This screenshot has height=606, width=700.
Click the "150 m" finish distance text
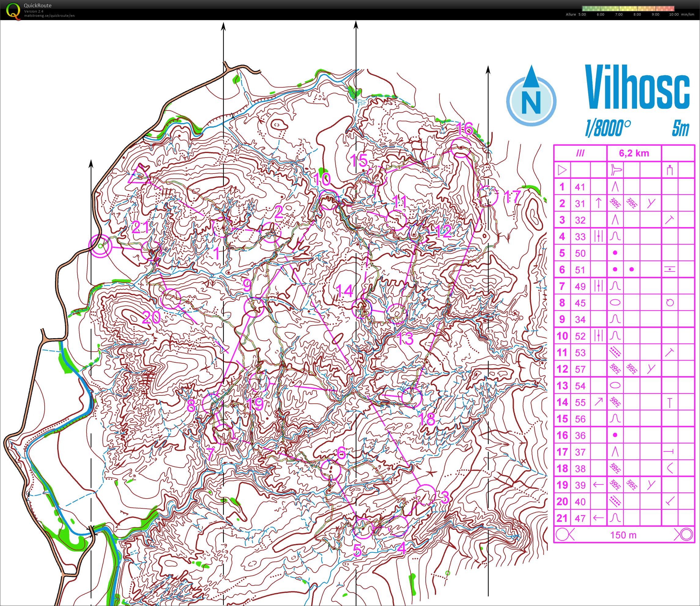pyautogui.click(x=623, y=535)
